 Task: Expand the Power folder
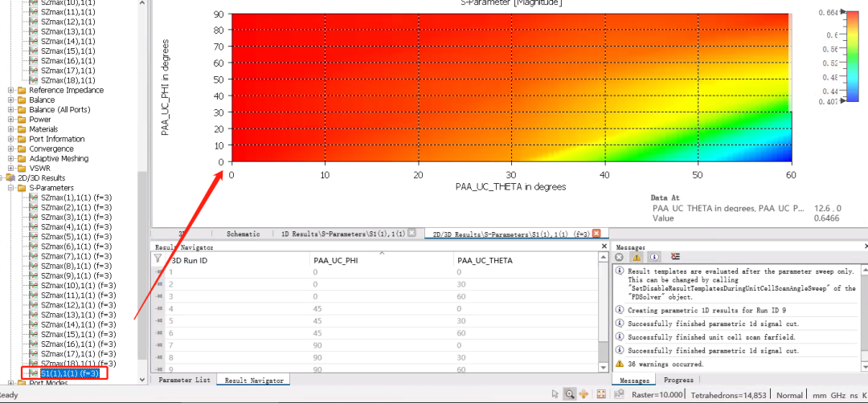tap(10, 120)
